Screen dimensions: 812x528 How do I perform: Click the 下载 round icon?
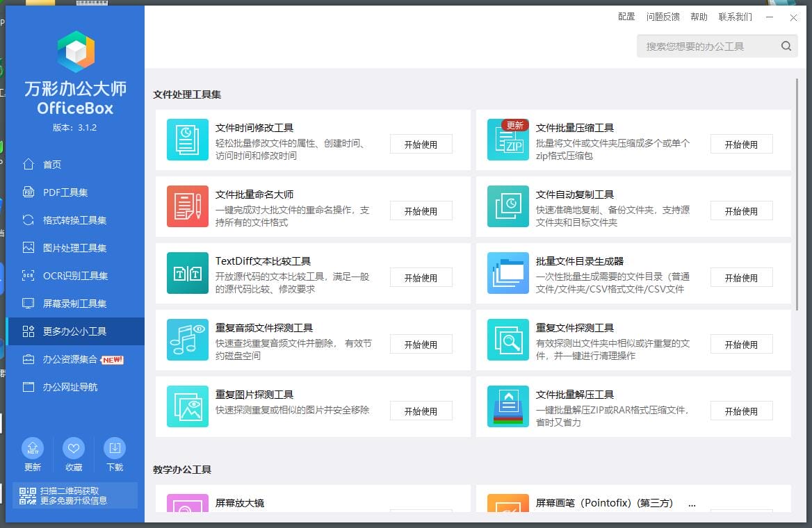tap(115, 448)
